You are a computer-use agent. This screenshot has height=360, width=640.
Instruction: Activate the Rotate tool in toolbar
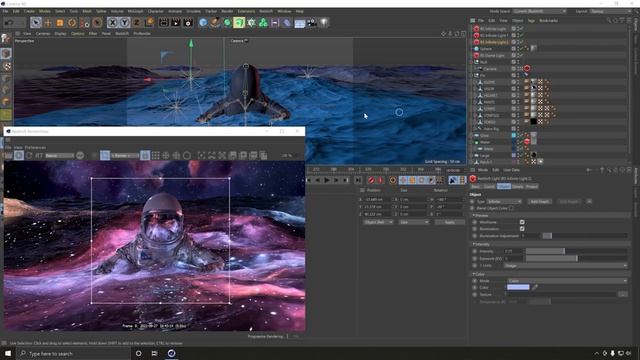coord(72,23)
